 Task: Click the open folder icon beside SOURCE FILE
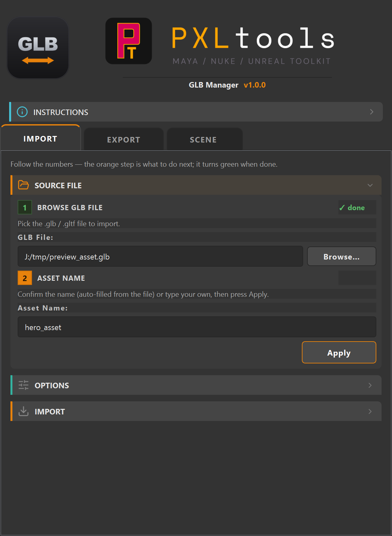click(23, 185)
